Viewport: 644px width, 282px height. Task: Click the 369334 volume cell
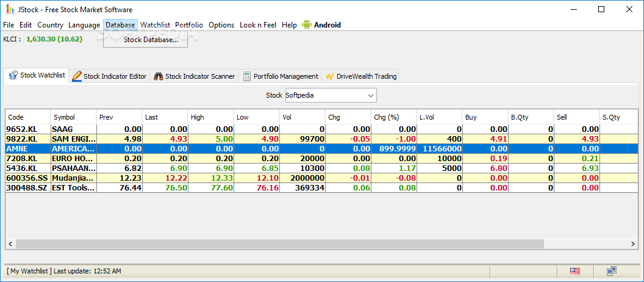302,188
